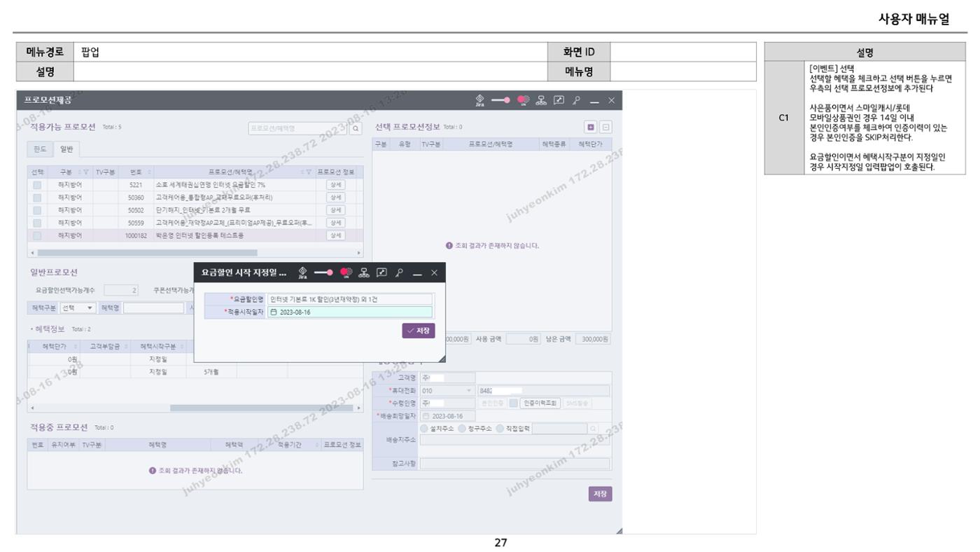Select the 청구주소 radio button
980x552 pixels.
coord(461,429)
